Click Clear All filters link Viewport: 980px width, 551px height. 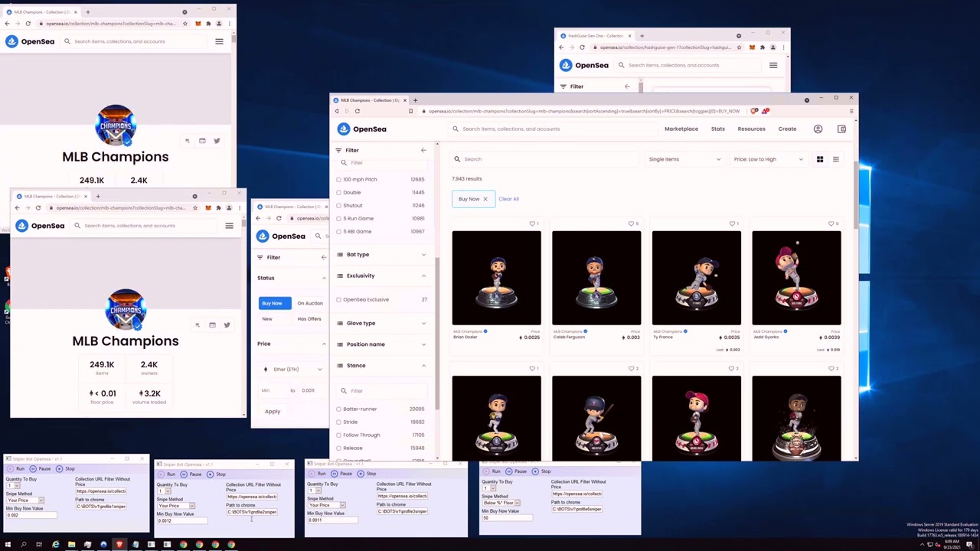(x=508, y=199)
